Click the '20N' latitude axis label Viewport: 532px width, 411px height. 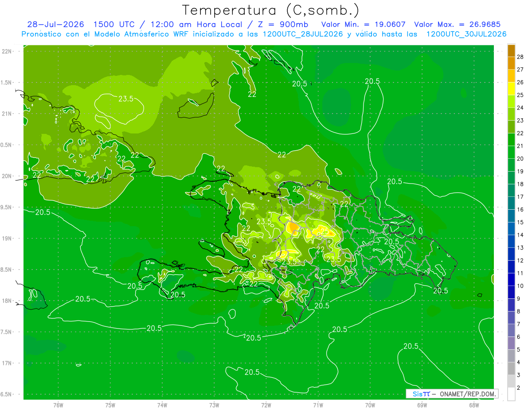pyautogui.click(x=7, y=176)
